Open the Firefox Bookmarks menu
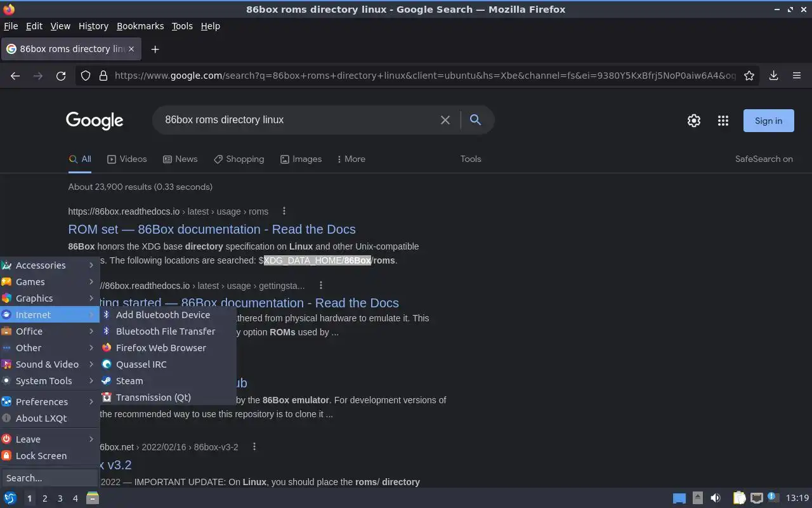 coord(140,26)
